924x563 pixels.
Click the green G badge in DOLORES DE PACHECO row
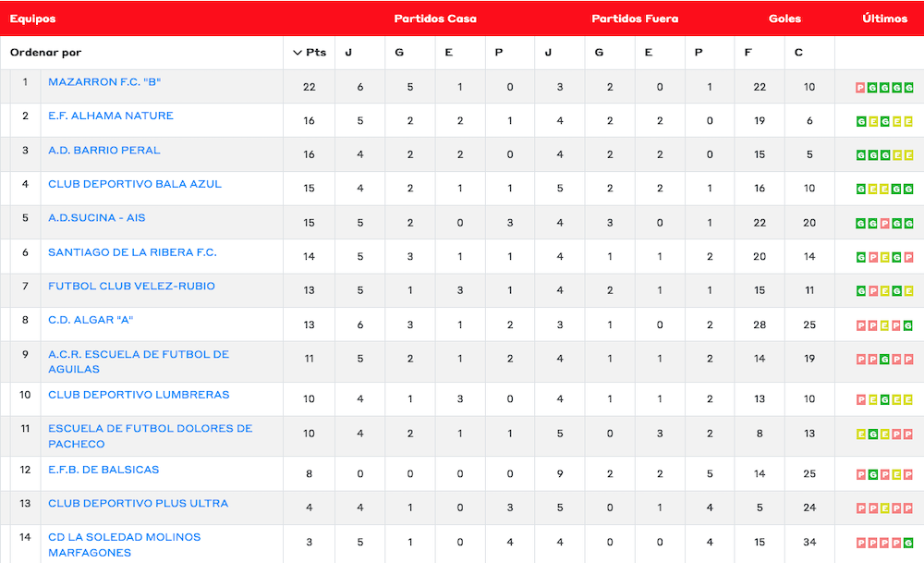click(x=872, y=434)
